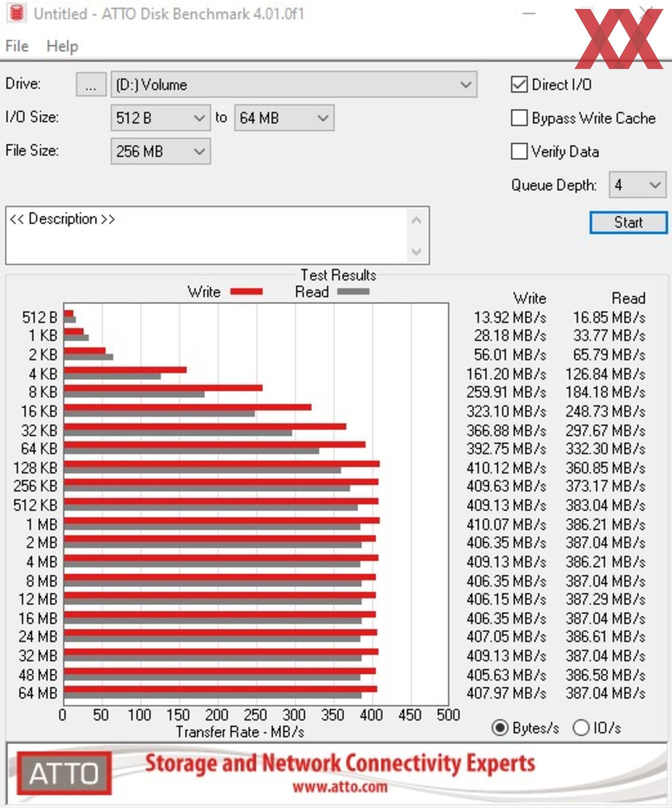This screenshot has height=808, width=672.
Task: Click the Test Results heading
Action: [x=338, y=275]
